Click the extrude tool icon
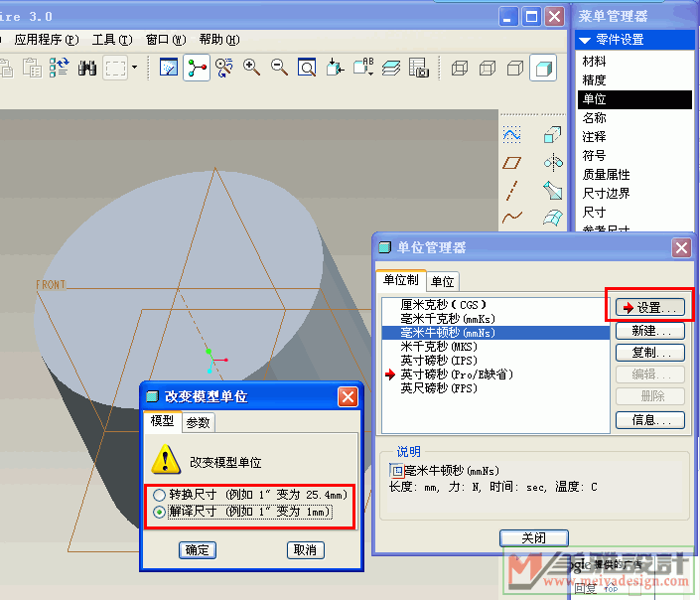 (x=553, y=135)
